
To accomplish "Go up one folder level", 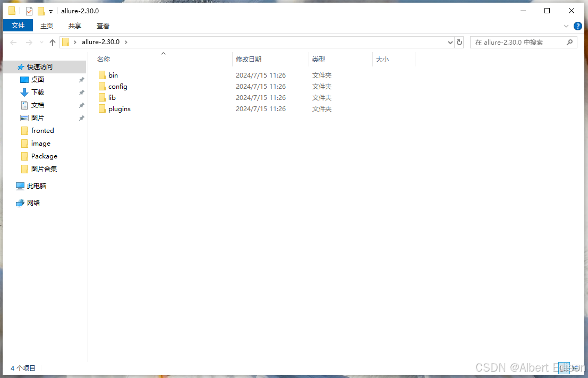I will pos(53,43).
